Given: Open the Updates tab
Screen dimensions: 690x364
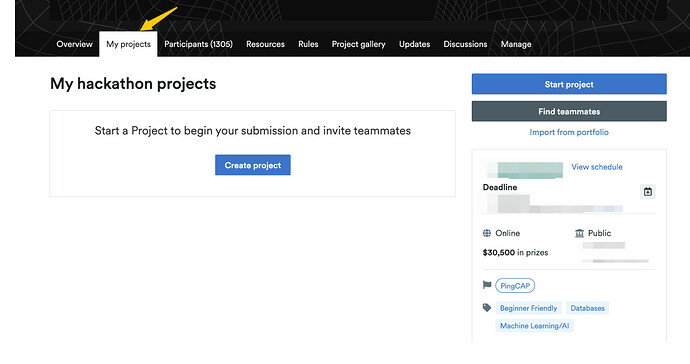Looking at the screenshot, I should click(415, 44).
